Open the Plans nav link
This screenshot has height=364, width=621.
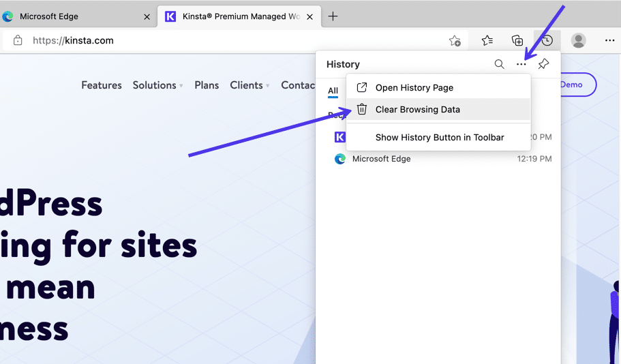coord(207,85)
